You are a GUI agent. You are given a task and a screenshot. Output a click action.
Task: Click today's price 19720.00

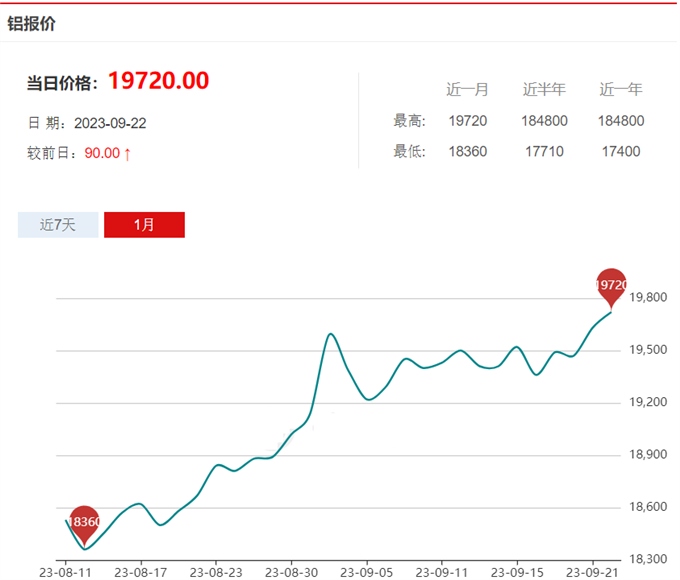[x=159, y=81]
